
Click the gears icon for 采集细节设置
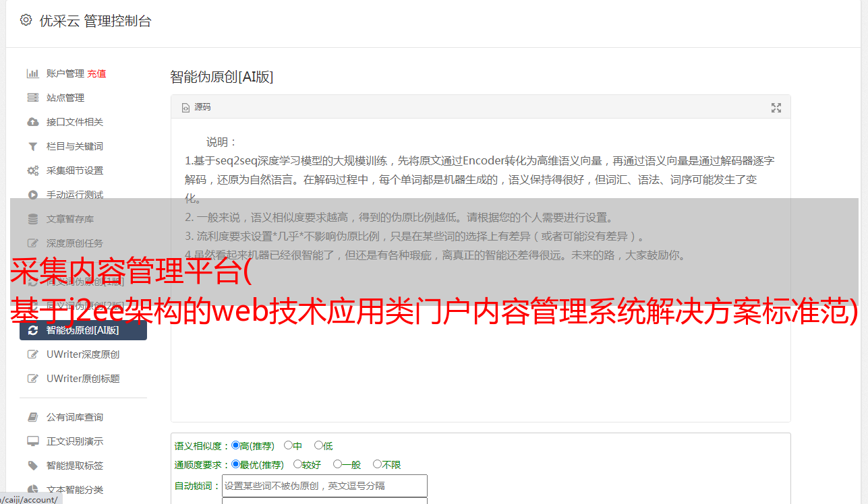(32, 170)
